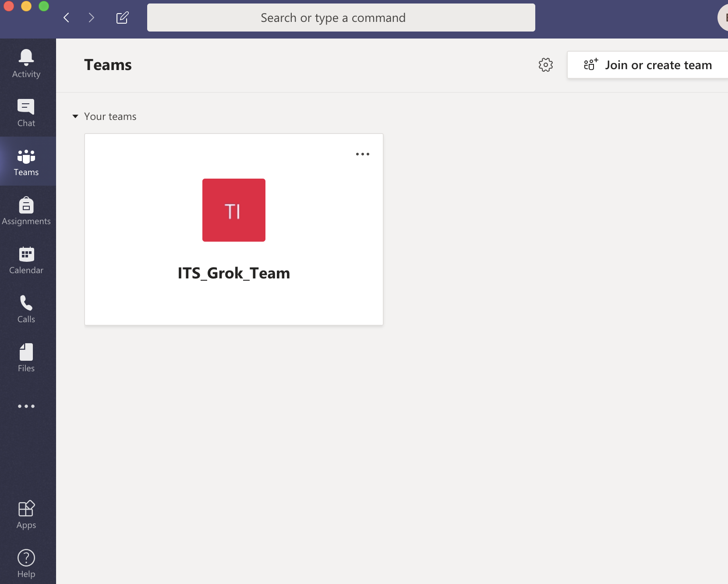Go back using the back arrow

click(x=67, y=18)
